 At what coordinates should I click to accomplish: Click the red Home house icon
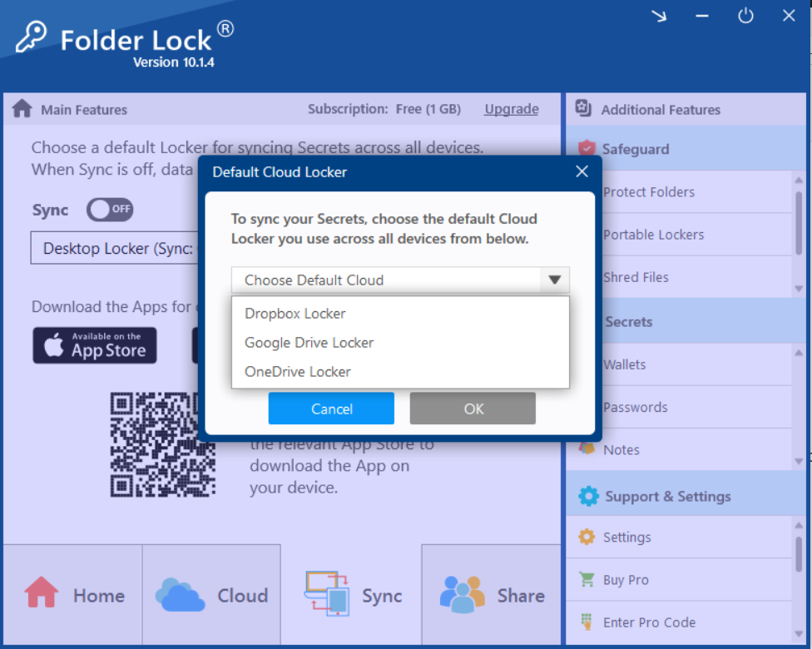click(41, 592)
